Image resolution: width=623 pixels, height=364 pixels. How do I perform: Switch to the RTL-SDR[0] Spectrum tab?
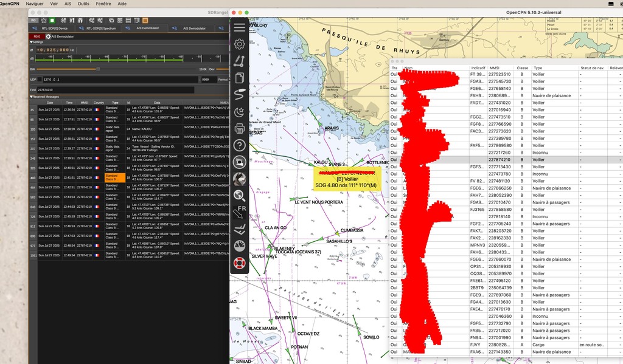pos(97,28)
